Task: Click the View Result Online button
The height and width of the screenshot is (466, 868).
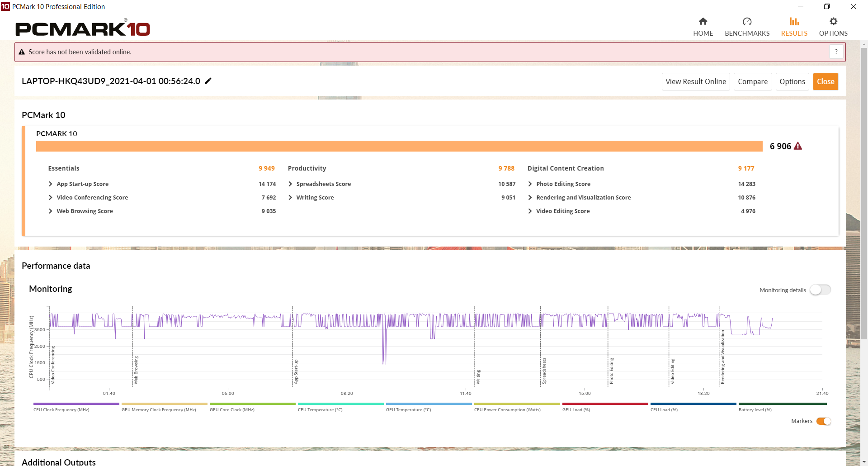Action: [x=696, y=81]
